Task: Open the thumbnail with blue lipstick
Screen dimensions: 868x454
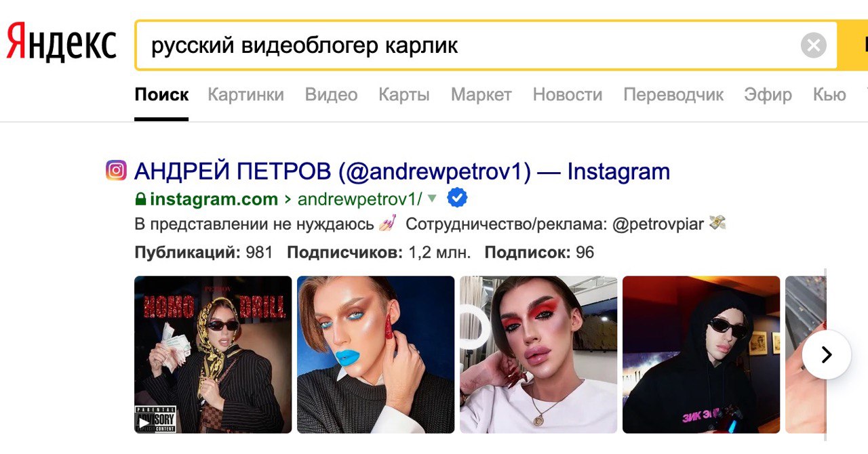Action: [x=376, y=354]
